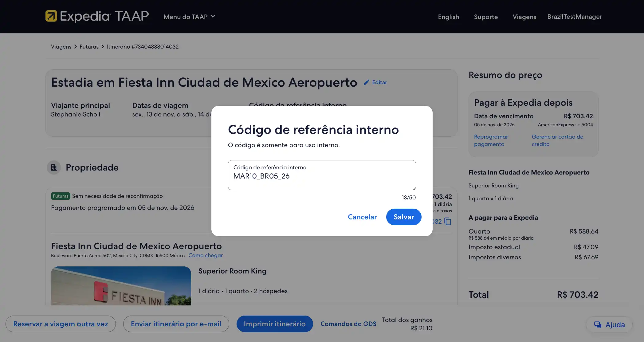The image size is (644, 342).
Task: Open Gerenciar cartão de crédito link
Action: click(x=557, y=140)
